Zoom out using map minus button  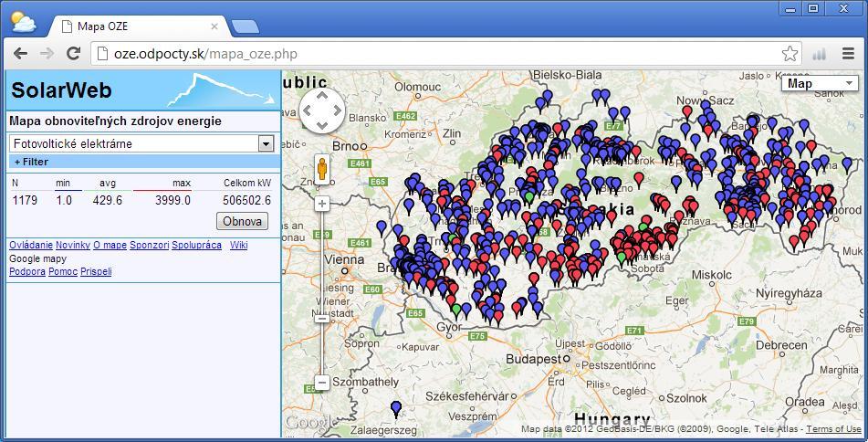coord(322,382)
